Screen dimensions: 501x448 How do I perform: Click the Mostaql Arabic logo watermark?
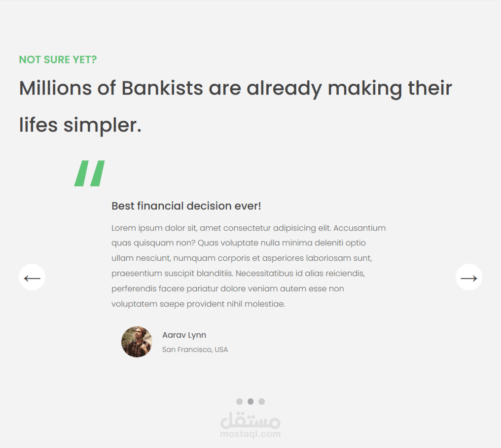click(x=250, y=420)
